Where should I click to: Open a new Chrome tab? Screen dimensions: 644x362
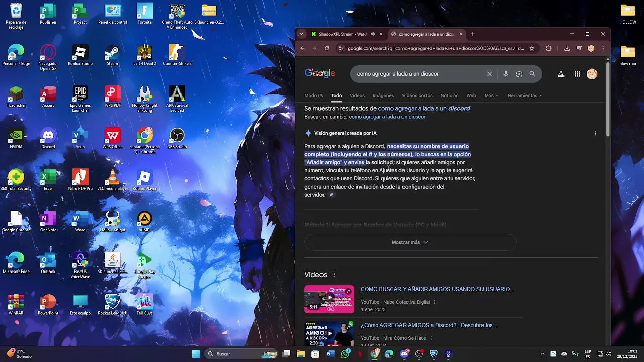pos(472,34)
